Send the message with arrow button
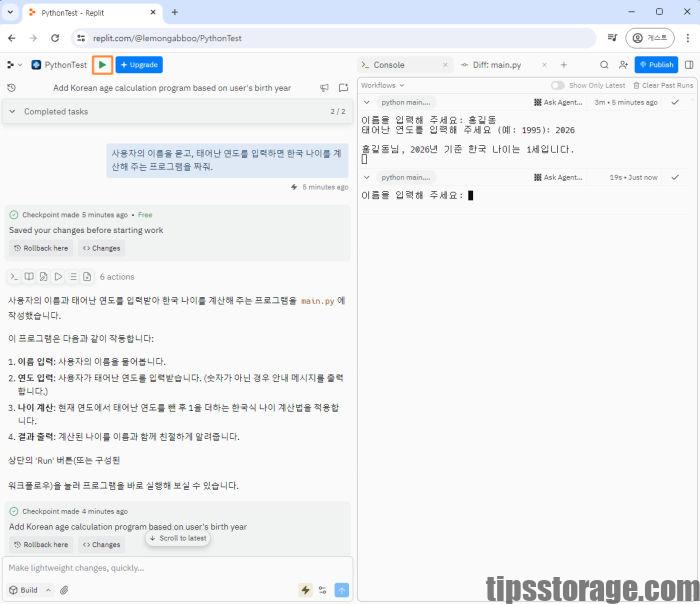The height and width of the screenshot is (604, 700). (342, 590)
